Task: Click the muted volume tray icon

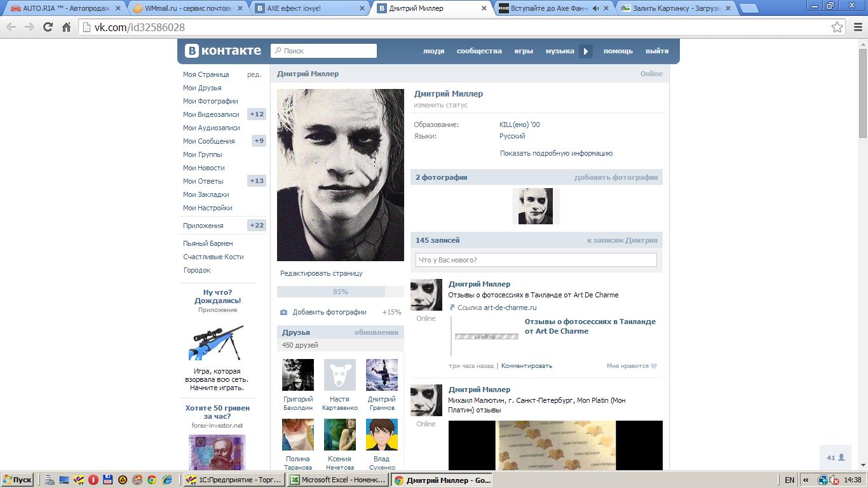Action: [x=834, y=480]
